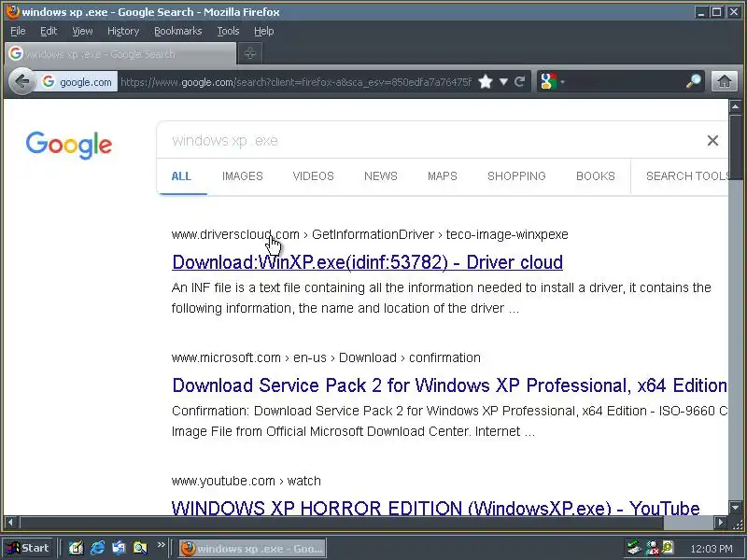Click the vertical scrollbar up arrow
This screenshot has height=560, width=747.
[x=735, y=106]
